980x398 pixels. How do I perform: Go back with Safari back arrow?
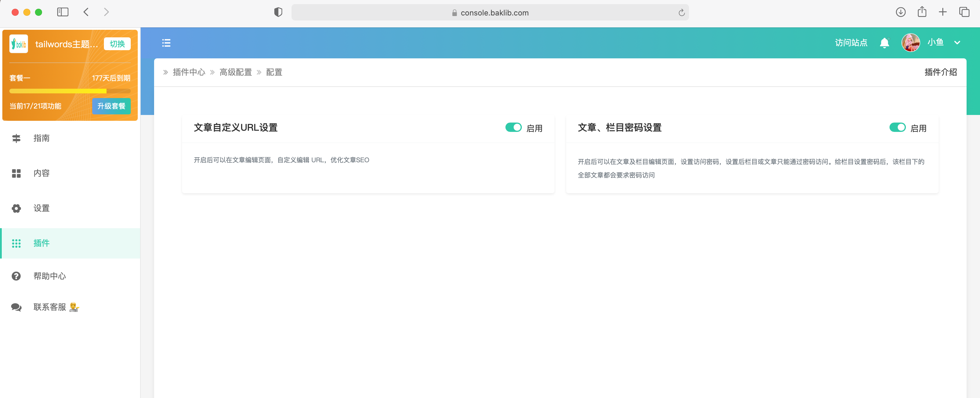[x=86, y=12]
